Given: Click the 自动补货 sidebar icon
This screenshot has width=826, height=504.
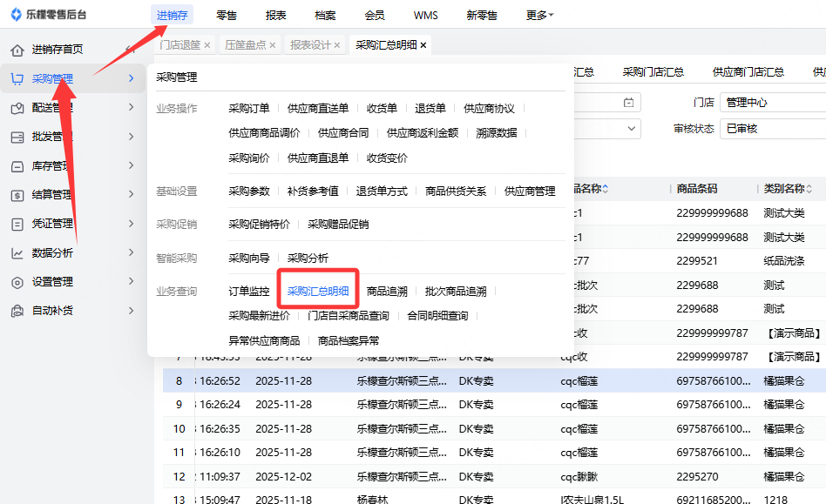Looking at the screenshot, I should (x=17, y=311).
